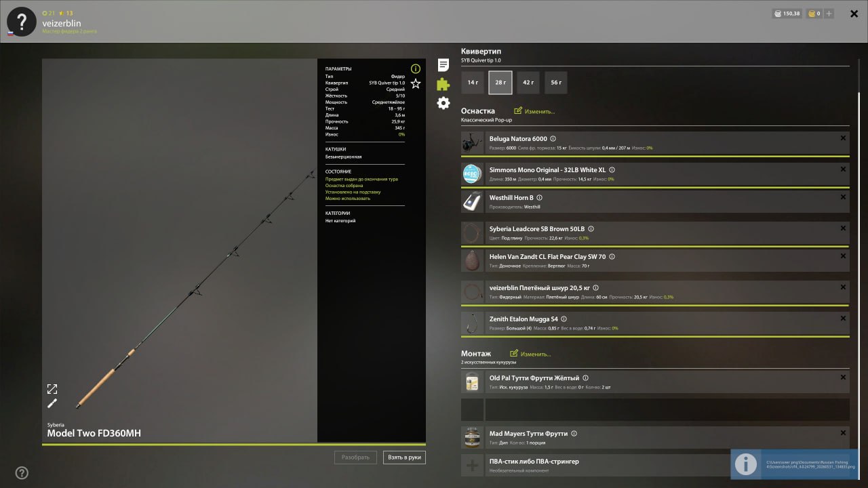Show info for Old Pal Тутти Фрутти Жёлтый
Screen dimensions: 868x488
pyautogui.click(x=585, y=378)
